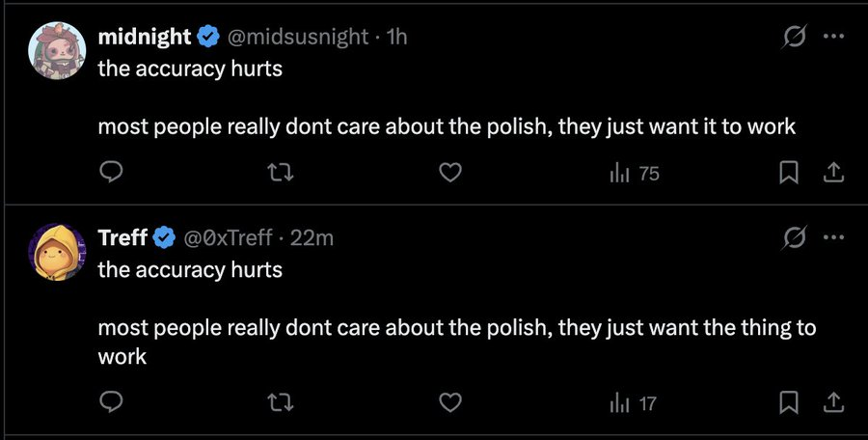Reply to Treff's tweet
The width and height of the screenshot is (868, 440).
[x=111, y=402]
